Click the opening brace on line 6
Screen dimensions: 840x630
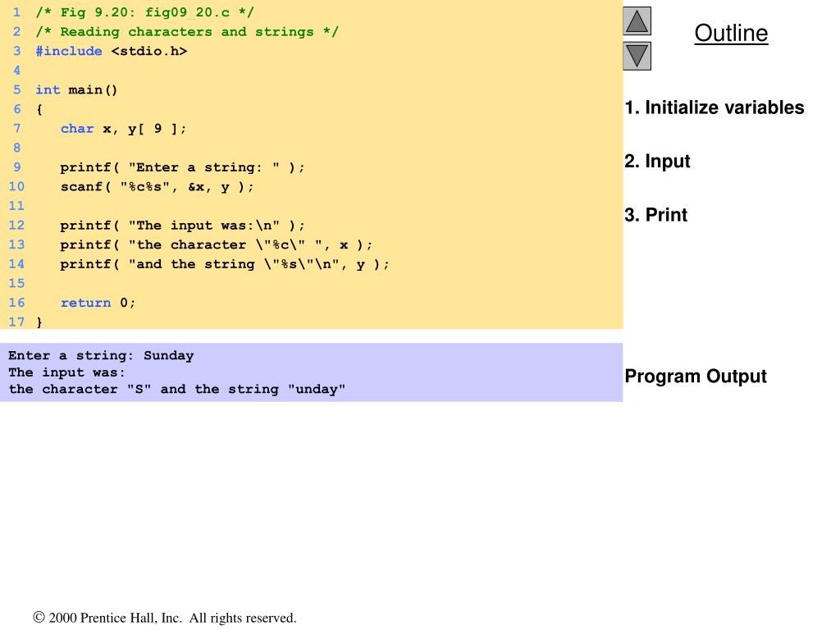click(x=39, y=109)
